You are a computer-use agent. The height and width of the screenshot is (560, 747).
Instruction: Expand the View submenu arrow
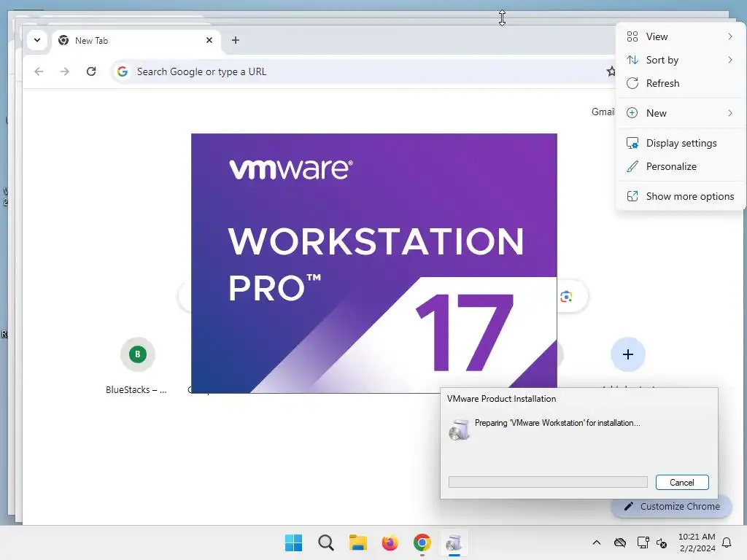point(729,36)
